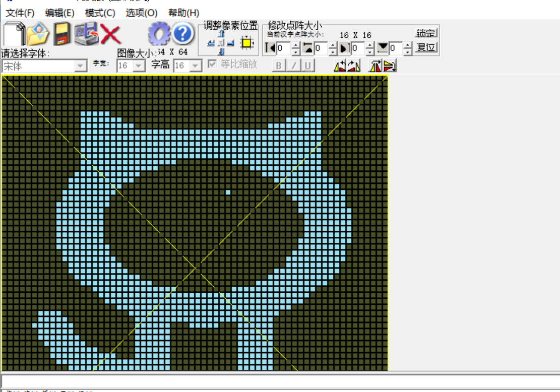Image resolution: width=560 pixels, height=392 pixels.
Task: Open the 文件(F) menu
Action: 20,13
